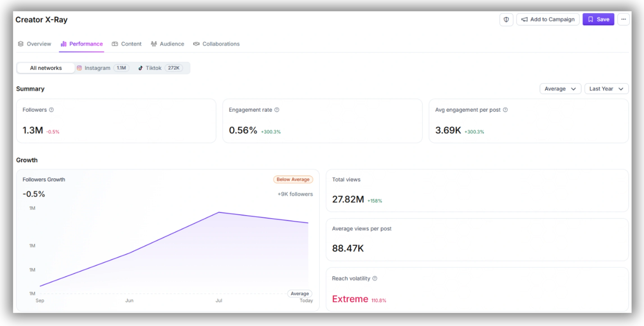
Task: Open the Content tab
Action: pyautogui.click(x=127, y=44)
